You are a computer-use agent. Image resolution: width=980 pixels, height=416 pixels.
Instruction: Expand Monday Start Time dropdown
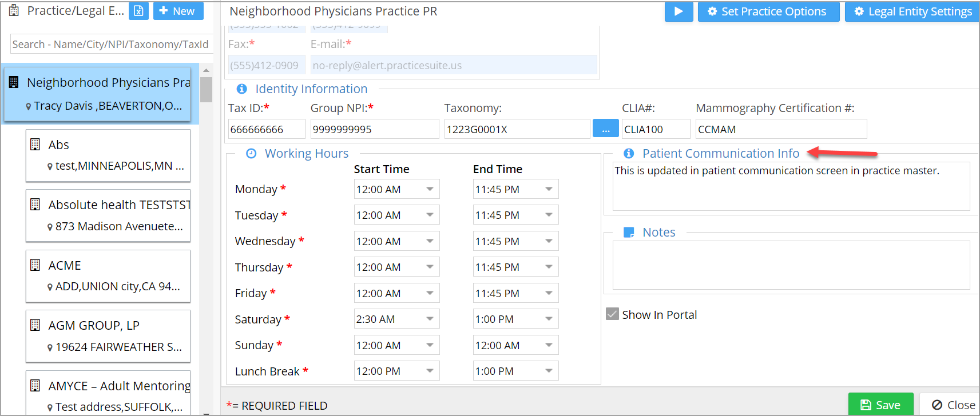[430, 189]
